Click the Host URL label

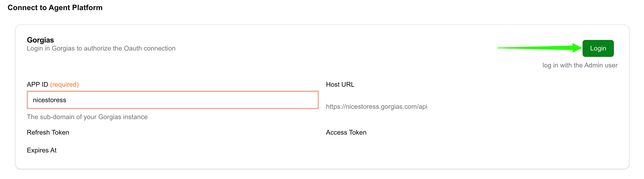click(340, 84)
